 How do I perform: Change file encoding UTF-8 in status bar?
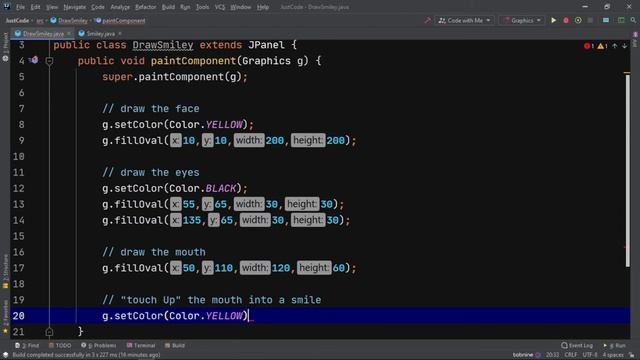click(590, 355)
